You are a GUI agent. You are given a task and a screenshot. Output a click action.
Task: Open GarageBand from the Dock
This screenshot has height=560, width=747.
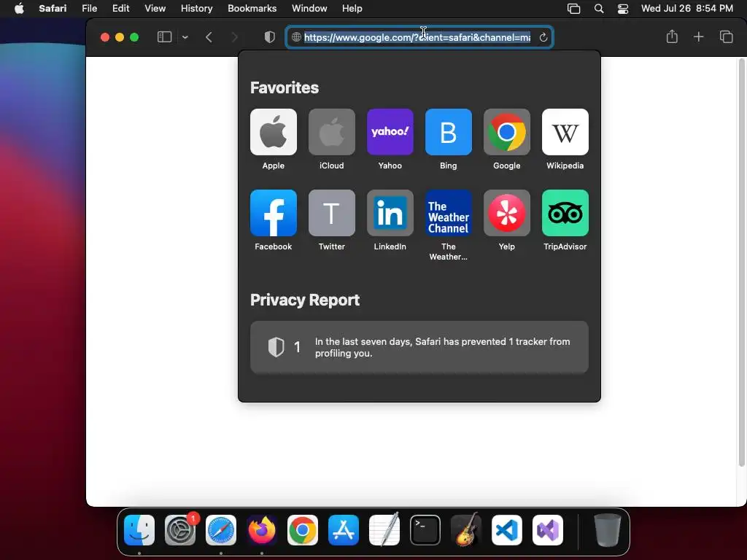[x=466, y=530]
